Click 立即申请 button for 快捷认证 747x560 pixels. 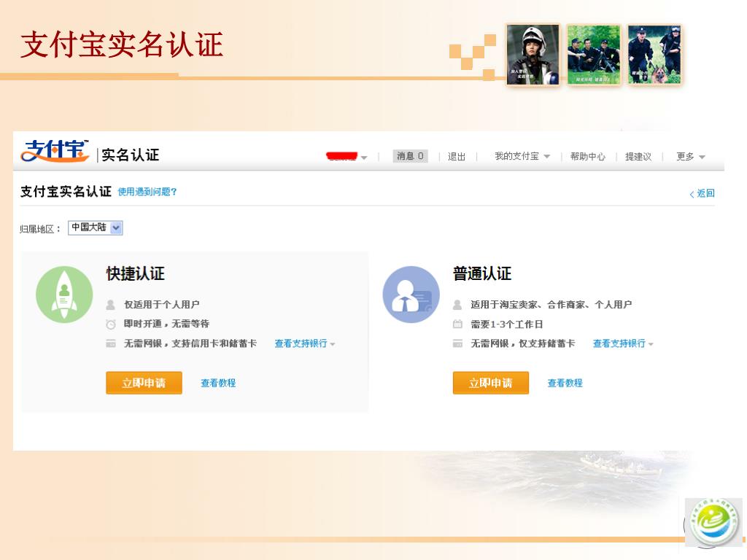[x=144, y=383]
